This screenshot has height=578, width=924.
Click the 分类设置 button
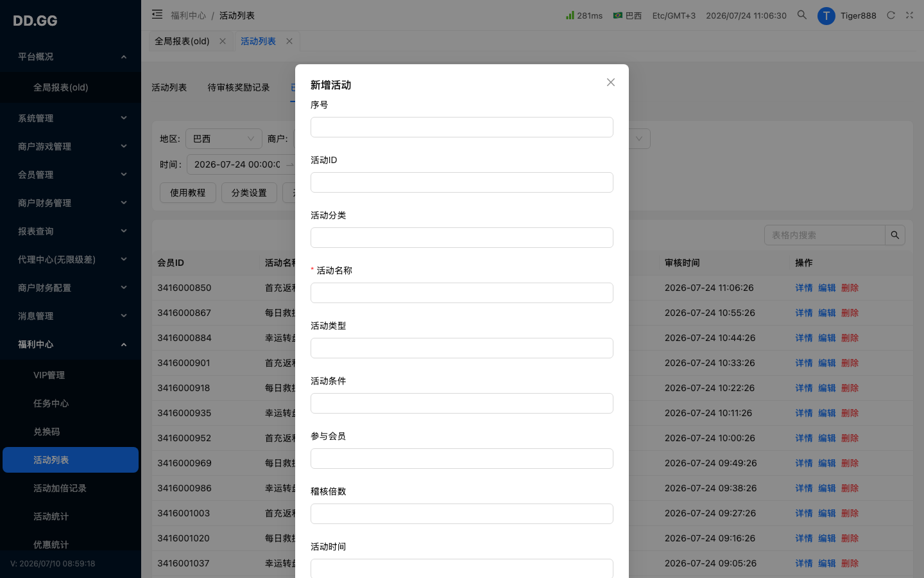[x=249, y=193]
